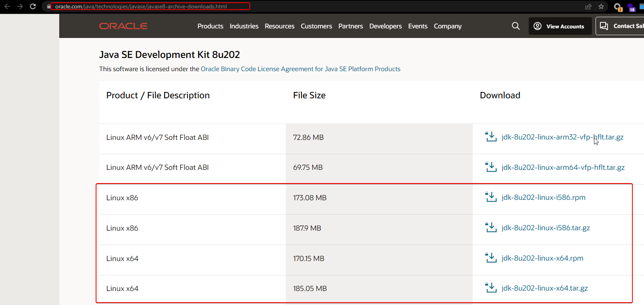Image resolution: width=644 pixels, height=305 pixels.
Task: Reload the page with refresh icon
Action: [33, 6]
